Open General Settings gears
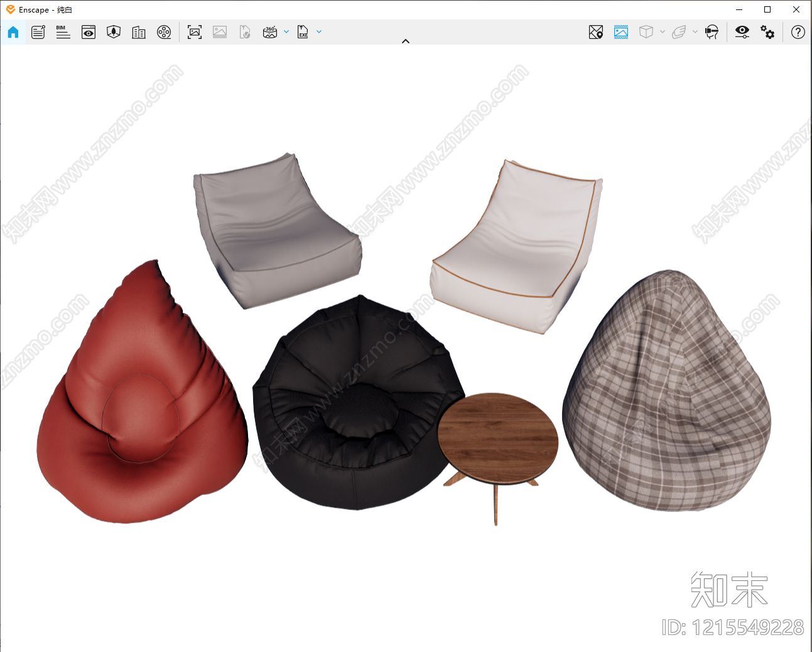812x652 pixels. point(767,32)
